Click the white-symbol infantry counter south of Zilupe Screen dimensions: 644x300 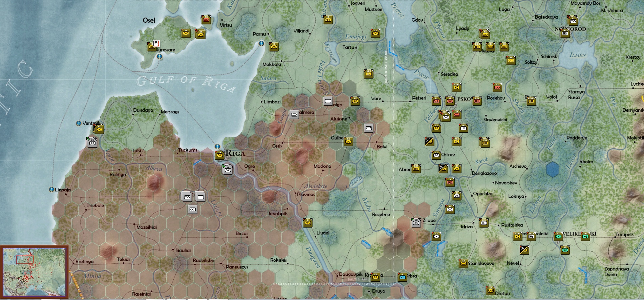pyautogui.click(x=436, y=236)
